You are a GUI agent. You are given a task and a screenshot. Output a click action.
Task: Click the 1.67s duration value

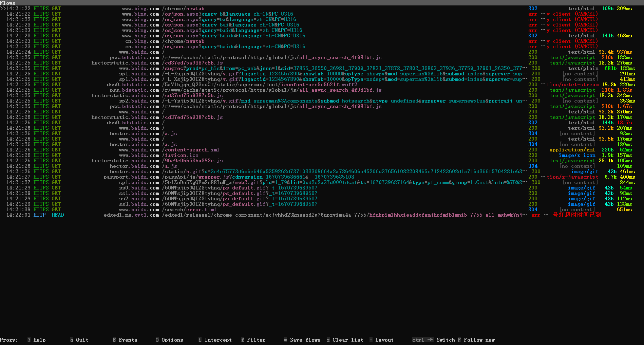click(624, 106)
